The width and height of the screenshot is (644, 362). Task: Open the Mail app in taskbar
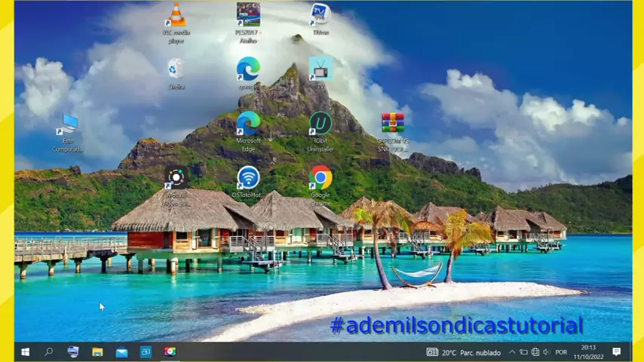click(121, 351)
